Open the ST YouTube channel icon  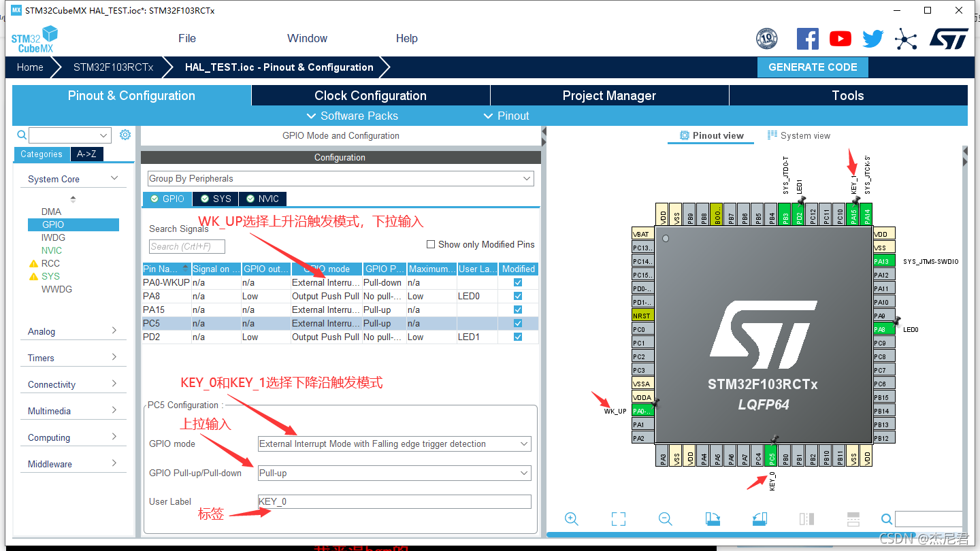840,39
